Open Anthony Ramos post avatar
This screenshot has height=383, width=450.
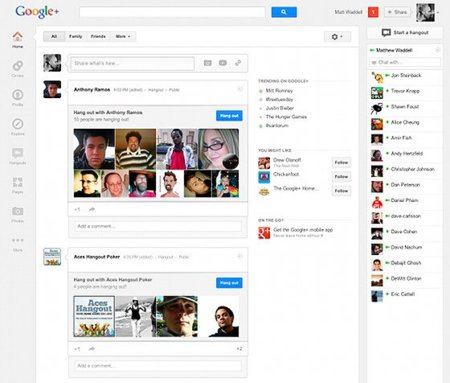pos(52,89)
